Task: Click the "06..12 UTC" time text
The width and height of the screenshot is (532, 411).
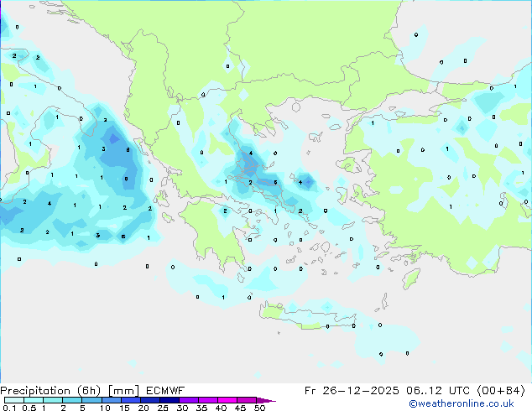Action: tap(438, 391)
